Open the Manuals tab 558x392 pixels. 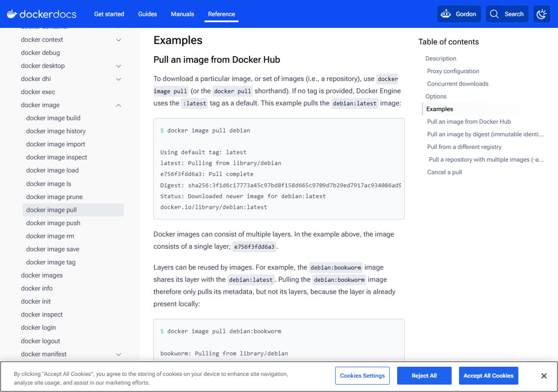click(x=182, y=14)
